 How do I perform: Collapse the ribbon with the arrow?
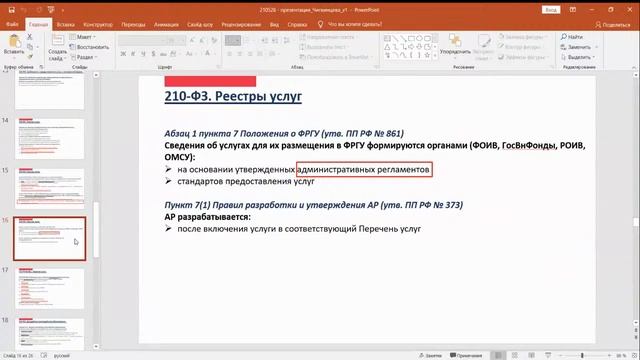click(634, 67)
